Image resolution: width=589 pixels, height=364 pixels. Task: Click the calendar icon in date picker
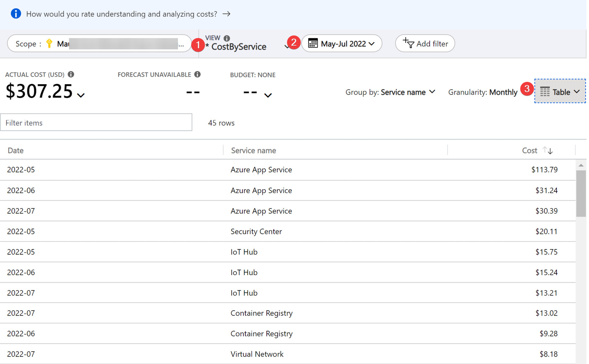[x=313, y=44]
